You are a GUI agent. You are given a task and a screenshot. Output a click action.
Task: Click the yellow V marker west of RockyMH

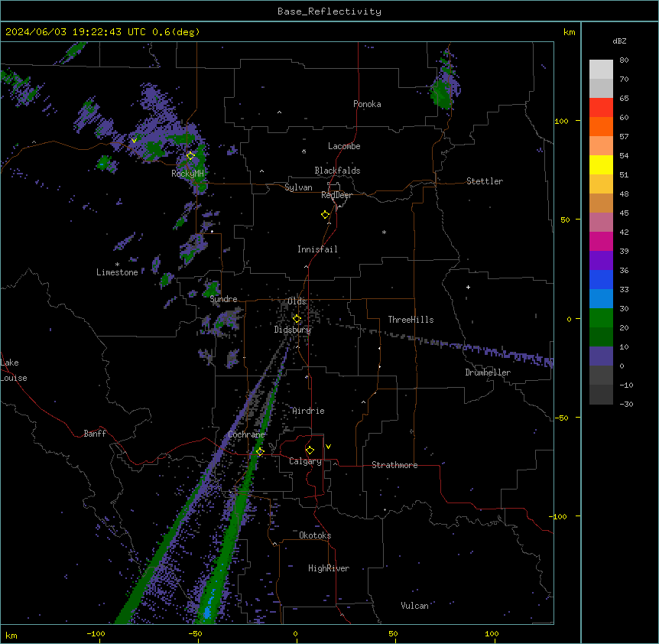tap(134, 141)
